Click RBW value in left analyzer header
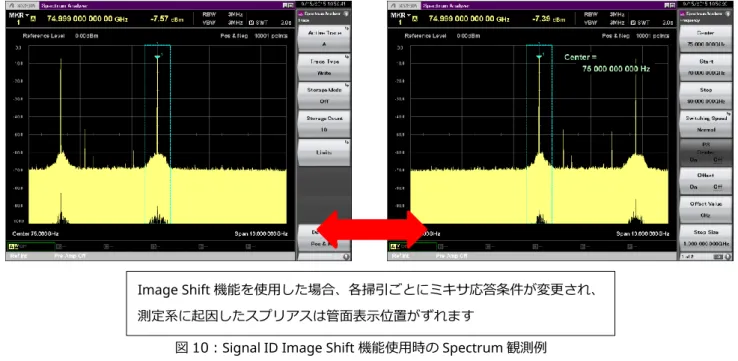 [235, 15]
